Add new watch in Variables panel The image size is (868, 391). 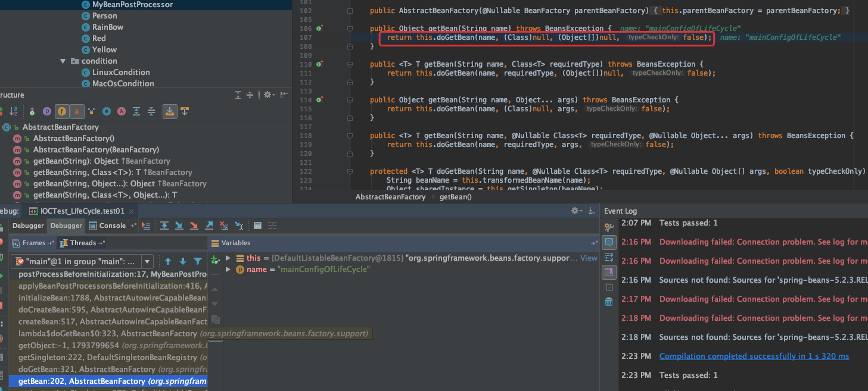click(x=215, y=260)
